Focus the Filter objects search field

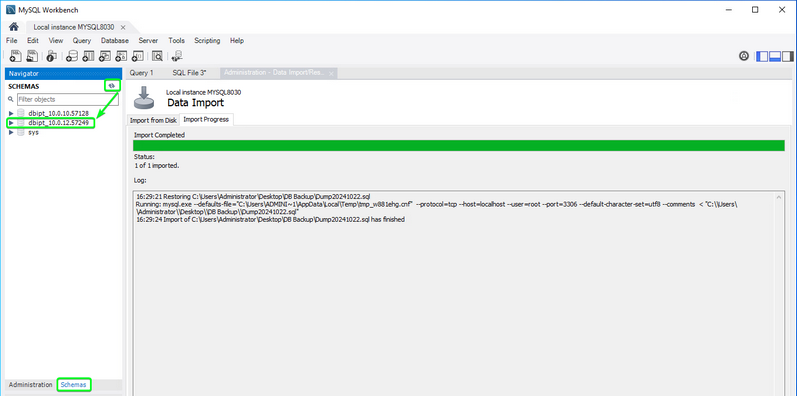pos(68,99)
